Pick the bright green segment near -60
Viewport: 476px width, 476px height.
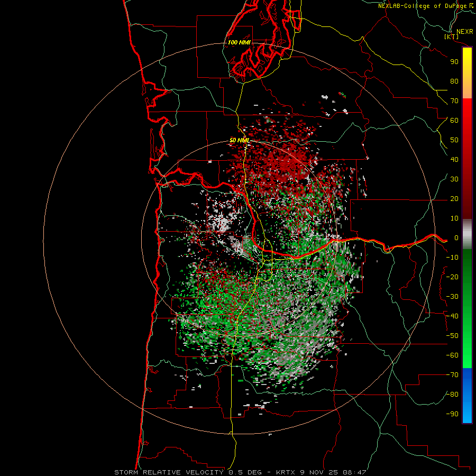pyautogui.click(x=467, y=355)
